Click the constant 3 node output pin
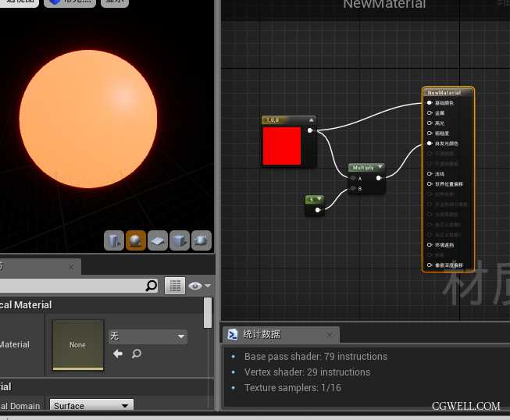 (318, 210)
